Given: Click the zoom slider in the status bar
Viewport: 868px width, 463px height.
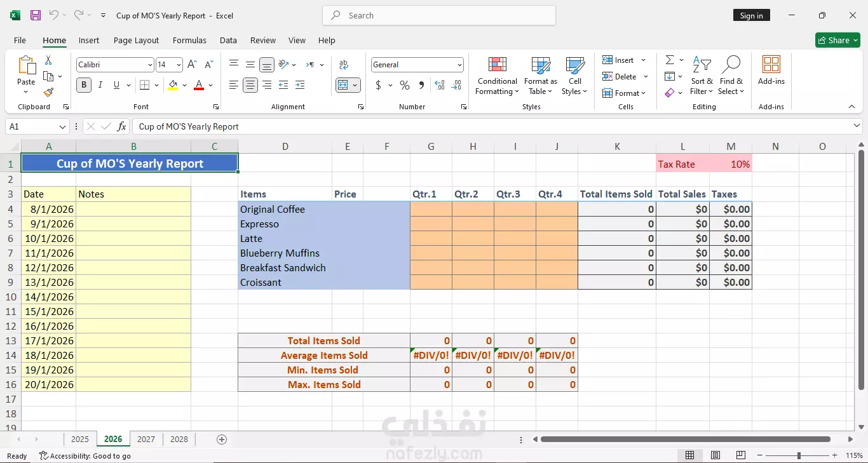Looking at the screenshot, I should [799, 455].
